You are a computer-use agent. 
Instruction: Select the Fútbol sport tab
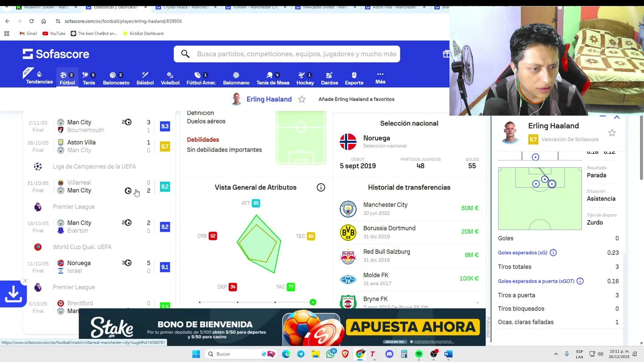click(x=67, y=78)
